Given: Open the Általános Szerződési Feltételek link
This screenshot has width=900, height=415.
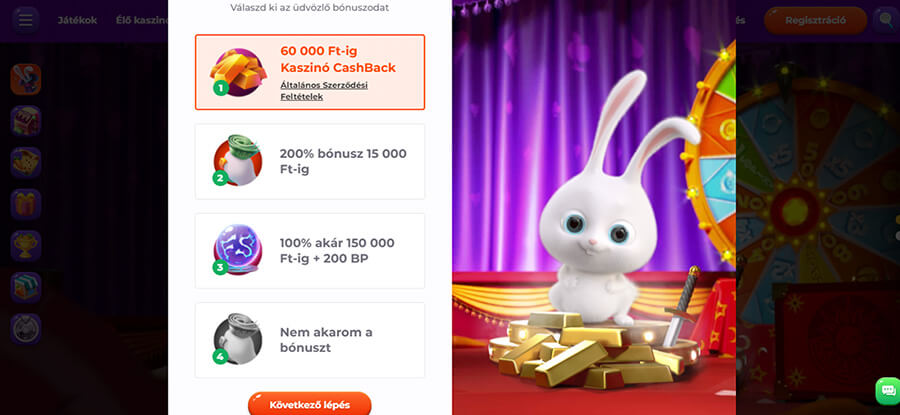Looking at the screenshot, I should [x=324, y=91].
